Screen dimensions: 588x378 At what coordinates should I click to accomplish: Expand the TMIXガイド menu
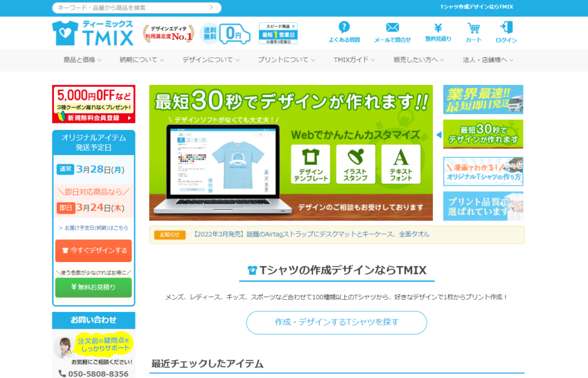point(354,60)
